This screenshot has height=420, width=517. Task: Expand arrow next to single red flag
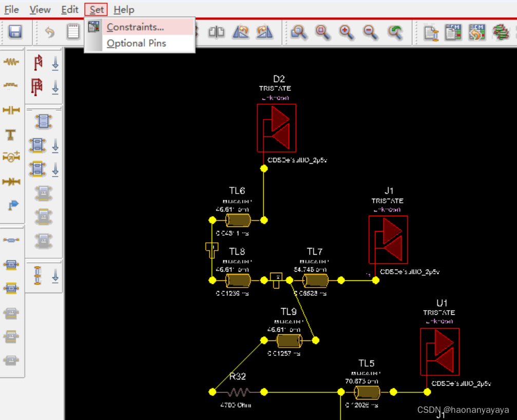point(55,63)
